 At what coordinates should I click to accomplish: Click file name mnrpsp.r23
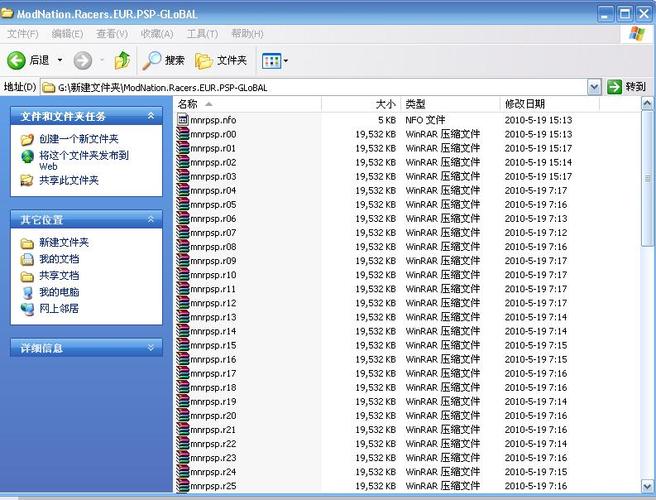click(213, 458)
